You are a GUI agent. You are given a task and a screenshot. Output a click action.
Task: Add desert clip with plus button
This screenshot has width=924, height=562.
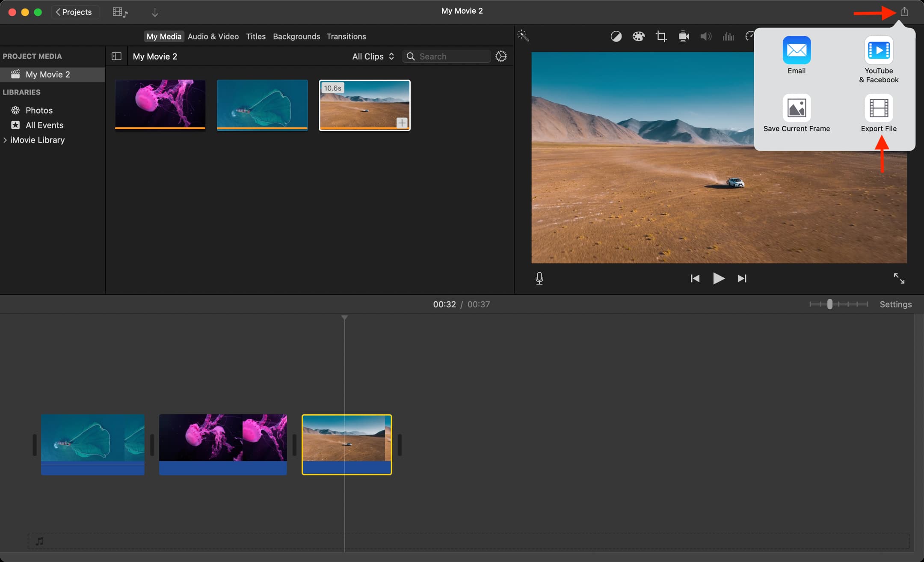click(402, 123)
